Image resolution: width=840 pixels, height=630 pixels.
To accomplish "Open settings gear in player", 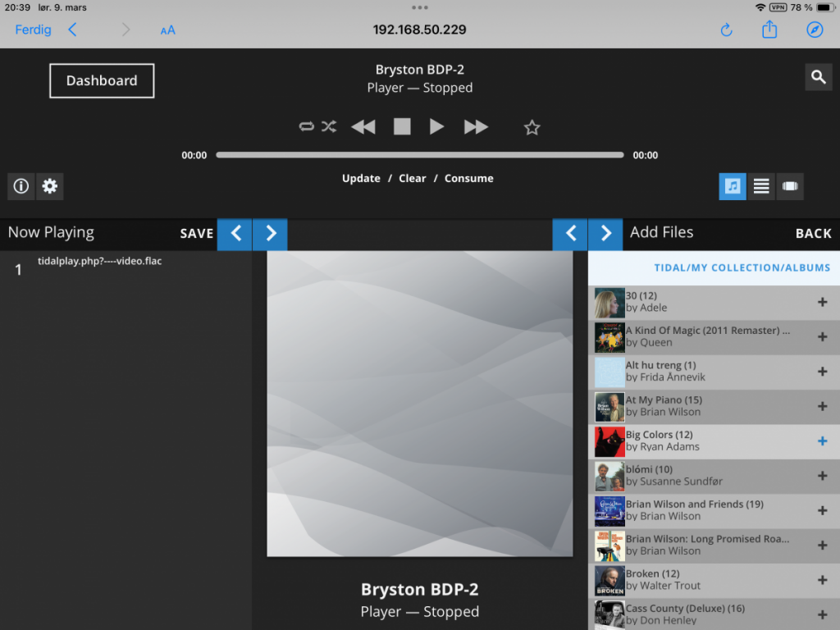I will click(50, 186).
